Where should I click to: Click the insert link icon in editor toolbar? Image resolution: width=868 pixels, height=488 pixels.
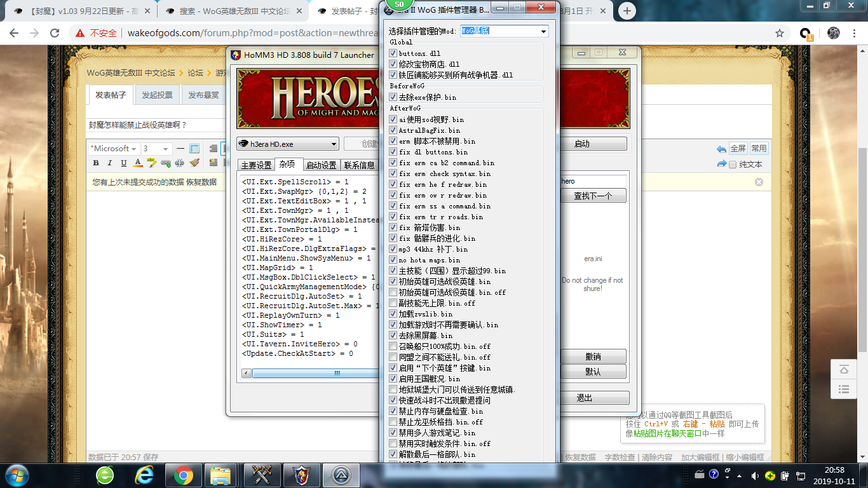pos(166,163)
